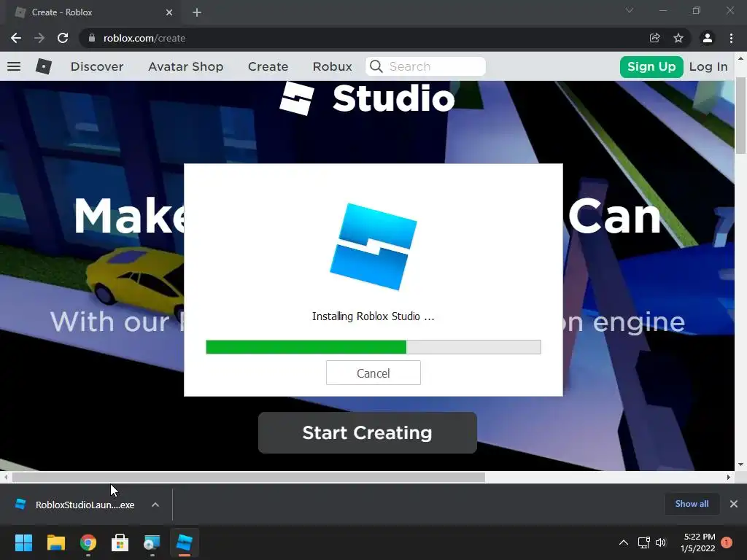This screenshot has height=560, width=747.
Task: Click the scroll left arrow
Action: tap(5, 477)
